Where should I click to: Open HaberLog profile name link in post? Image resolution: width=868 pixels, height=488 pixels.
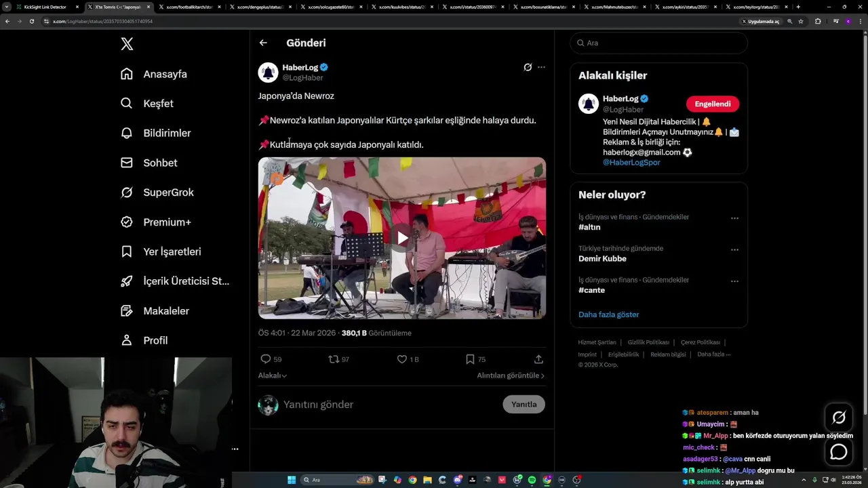[300, 67]
